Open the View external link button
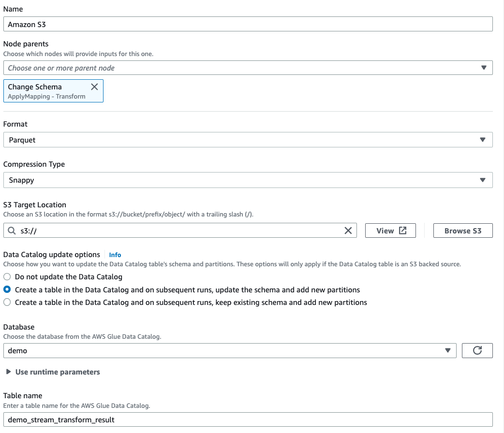The image size is (504, 433). coord(391,231)
